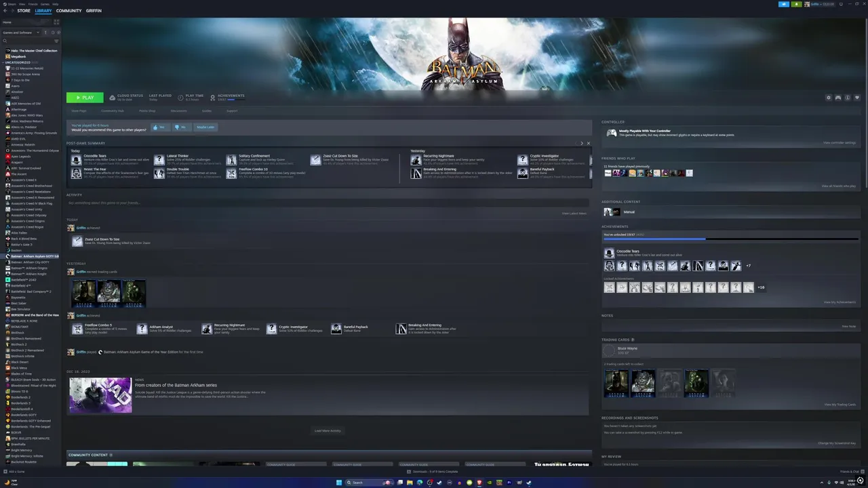Recommend the game with Yes
Image resolution: width=868 pixels, height=488 pixels.
coord(159,127)
